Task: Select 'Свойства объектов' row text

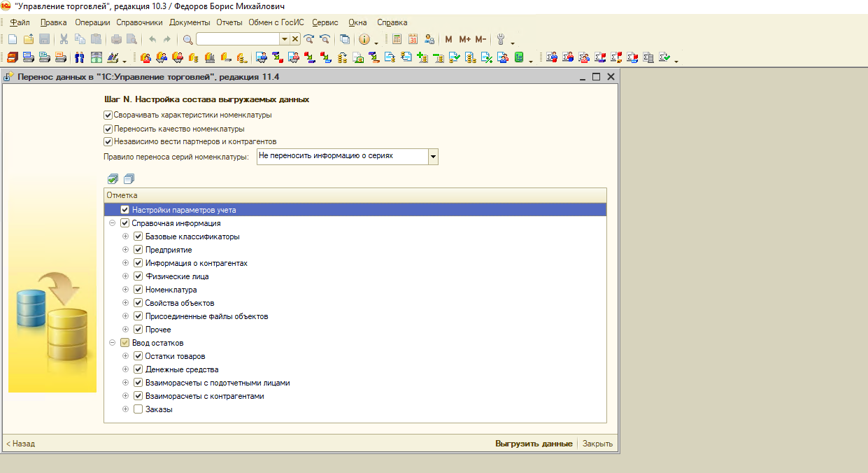Action: pos(180,303)
